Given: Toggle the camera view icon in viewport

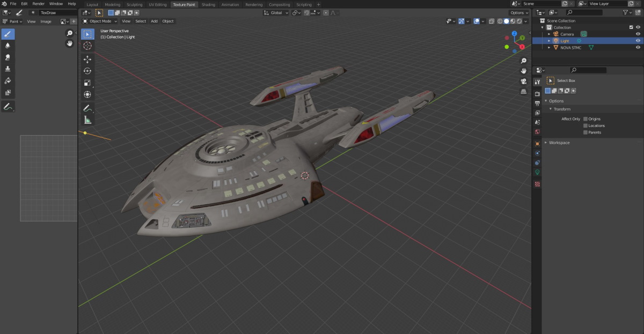Looking at the screenshot, I should pyautogui.click(x=524, y=81).
